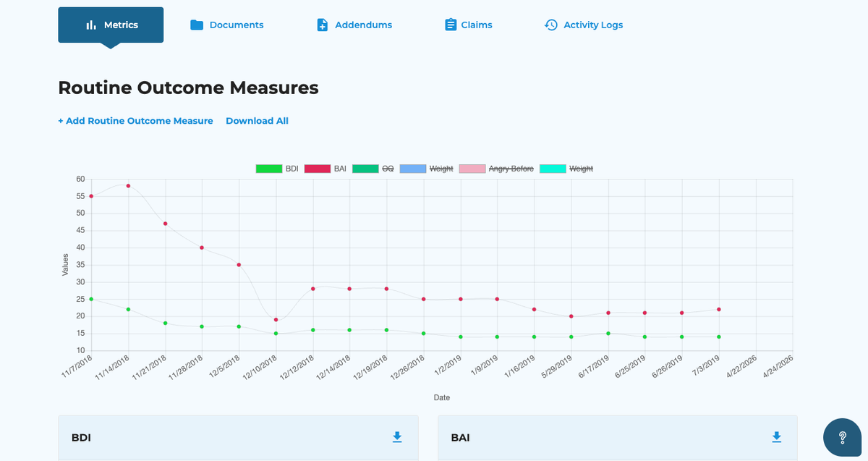The height and width of the screenshot is (461, 868).
Task: Enable the blue Weight legend series
Action: point(427,169)
